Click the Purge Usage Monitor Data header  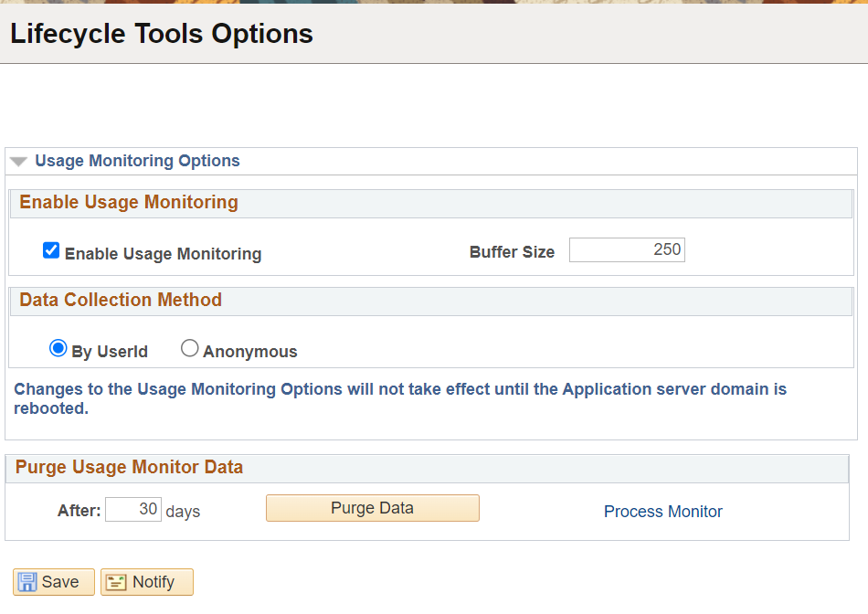click(x=129, y=467)
